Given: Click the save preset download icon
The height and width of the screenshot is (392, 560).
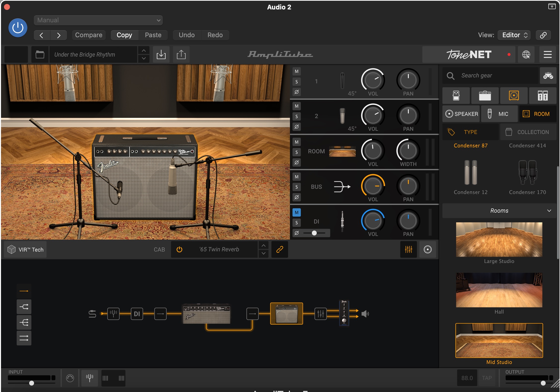Looking at the screenshot, I should [161, 54].
